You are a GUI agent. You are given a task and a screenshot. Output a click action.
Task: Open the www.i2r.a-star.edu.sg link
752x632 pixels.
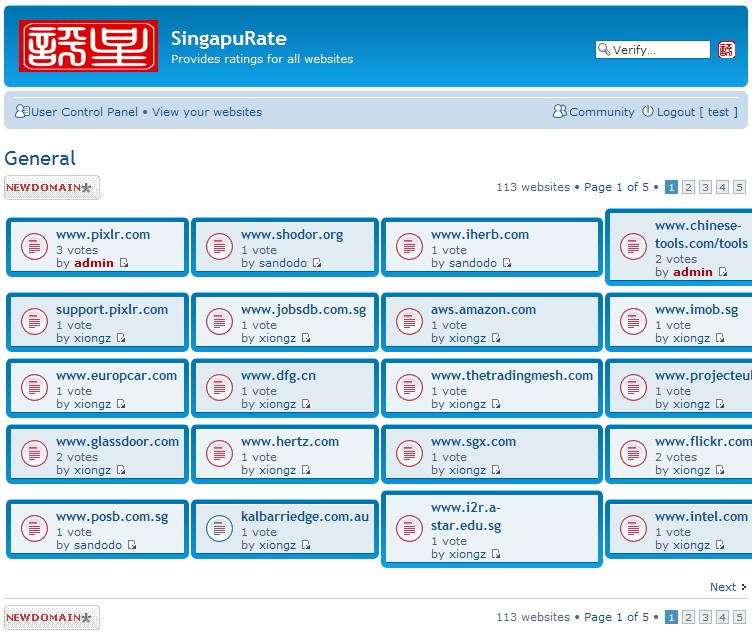[466, 516]
